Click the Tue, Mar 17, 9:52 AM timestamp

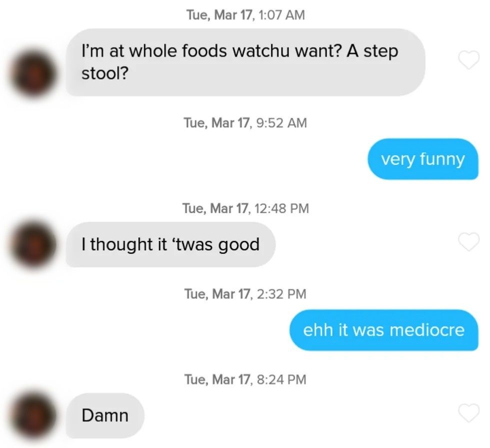pyautogui.click(x=245, y=123)
